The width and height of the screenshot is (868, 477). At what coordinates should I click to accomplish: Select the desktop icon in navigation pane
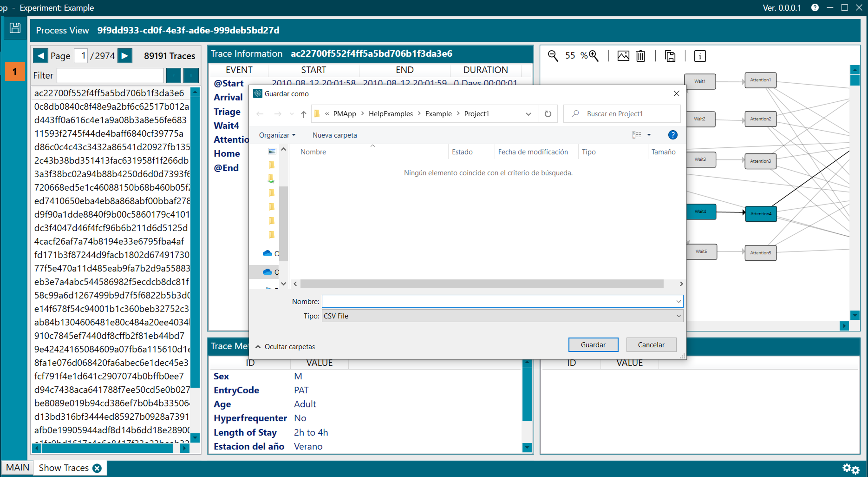pos(272,151)
